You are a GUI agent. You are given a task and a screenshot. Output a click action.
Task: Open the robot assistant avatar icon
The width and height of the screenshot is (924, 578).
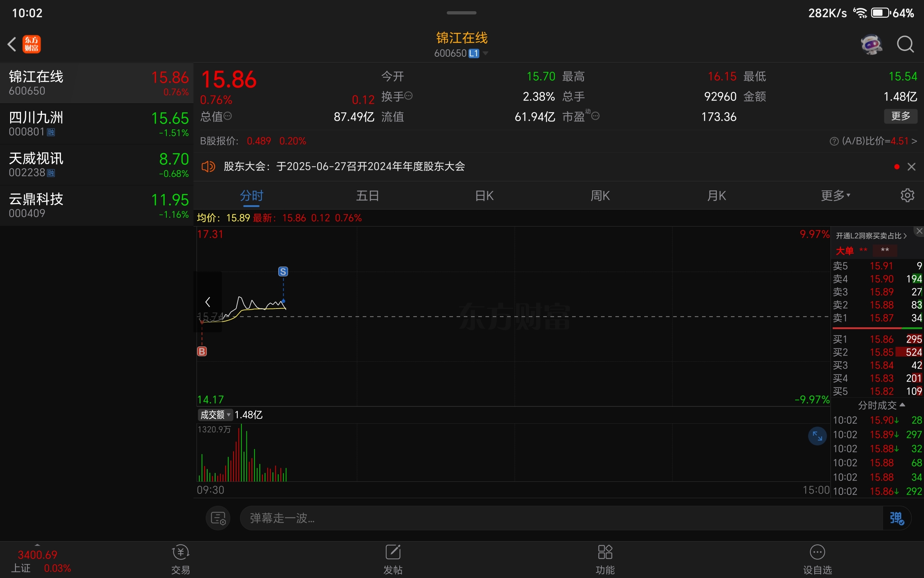(x=871, y=44)
